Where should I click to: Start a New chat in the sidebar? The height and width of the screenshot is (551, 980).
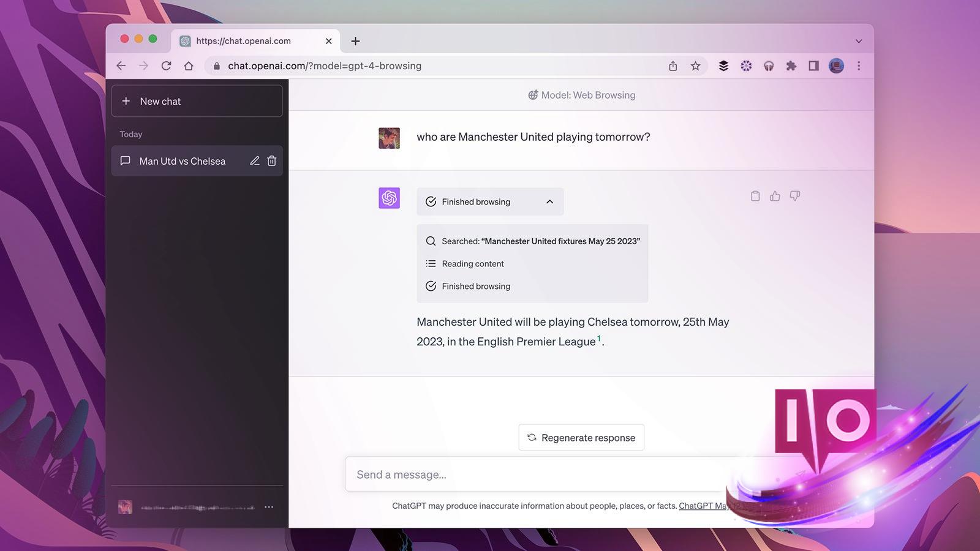coord(197,101)
